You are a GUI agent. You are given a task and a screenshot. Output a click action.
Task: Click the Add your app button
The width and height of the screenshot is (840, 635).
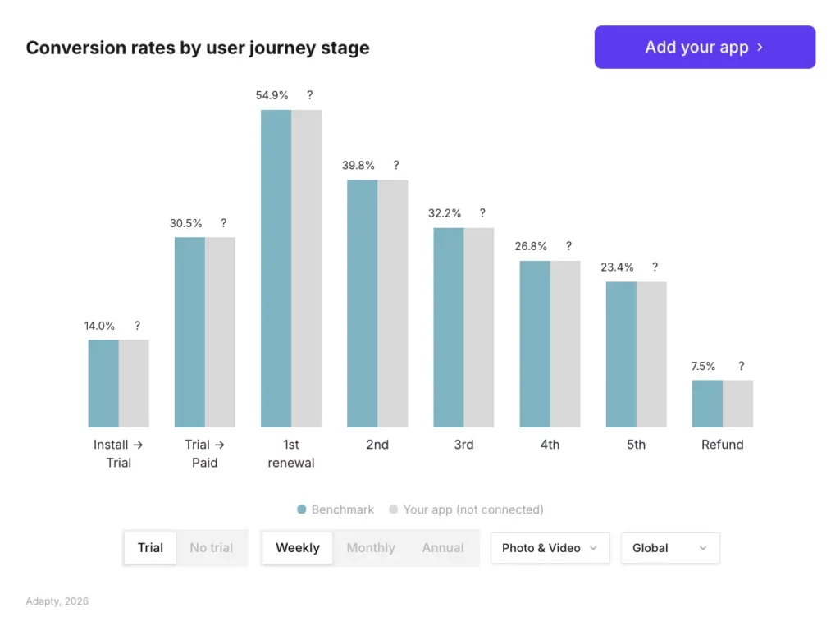pos(704,47)
